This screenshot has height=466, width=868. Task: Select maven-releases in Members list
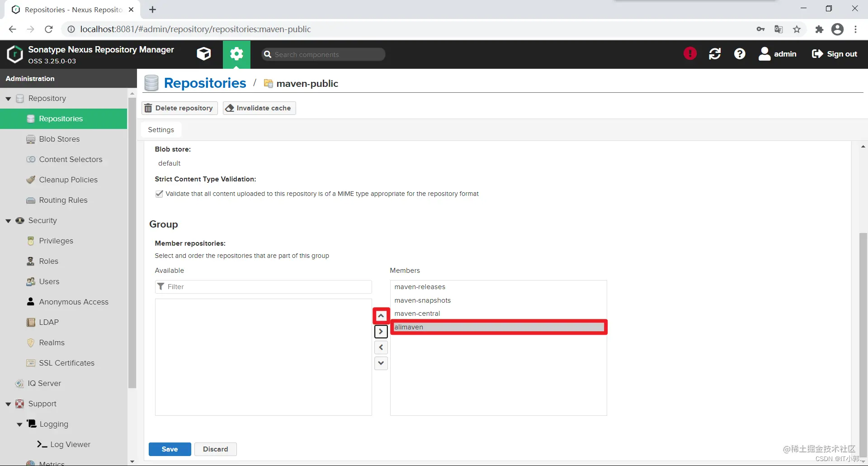498,287
